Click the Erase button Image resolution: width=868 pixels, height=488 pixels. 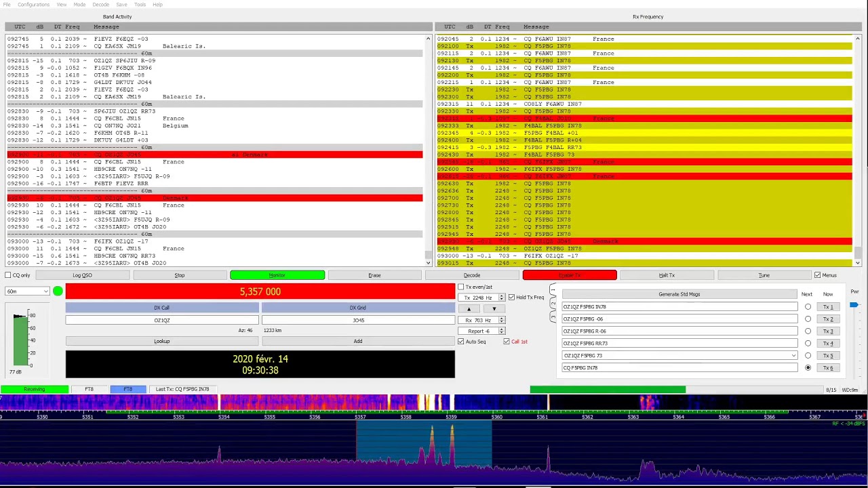click(x=375, y=275)
